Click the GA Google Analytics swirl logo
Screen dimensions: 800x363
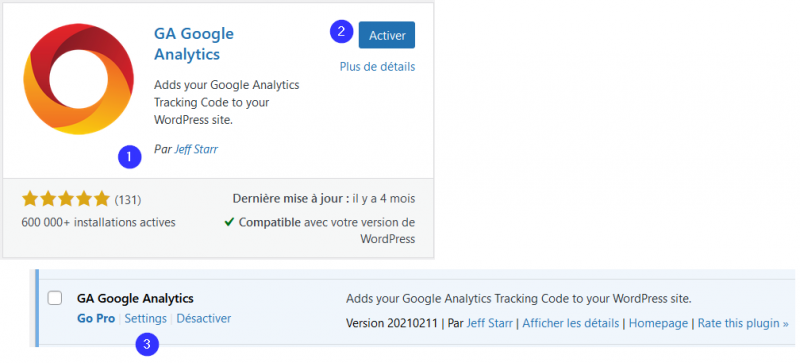[x=79, y=79]
